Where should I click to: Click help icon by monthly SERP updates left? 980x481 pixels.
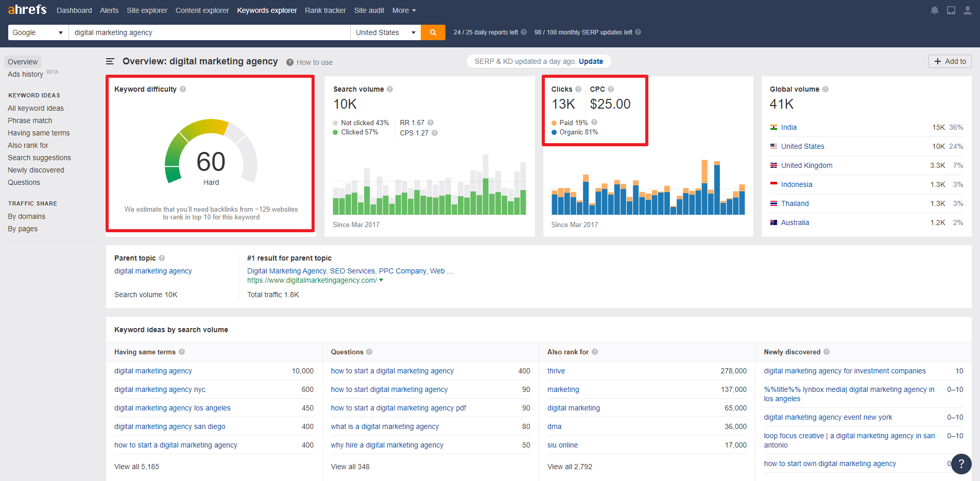point(638,32)
